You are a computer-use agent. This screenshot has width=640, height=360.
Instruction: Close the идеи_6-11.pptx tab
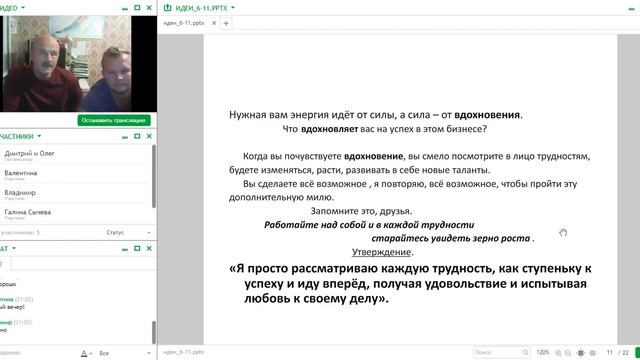214,23
